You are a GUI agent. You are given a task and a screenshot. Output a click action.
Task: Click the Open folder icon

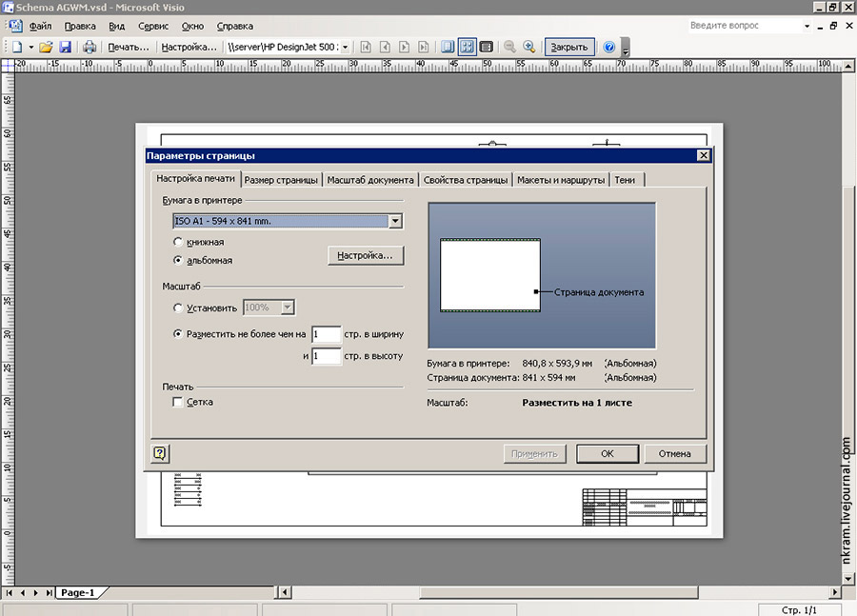pyautogui.click(x=46, y=47)
